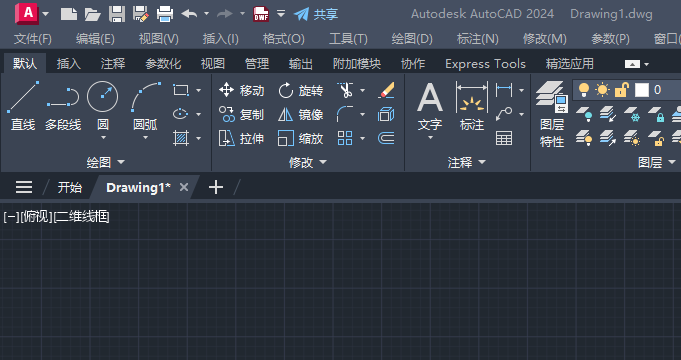681x360 pixels.
Task: Select the 直线 (Line) tool
Action: (23, 106)
